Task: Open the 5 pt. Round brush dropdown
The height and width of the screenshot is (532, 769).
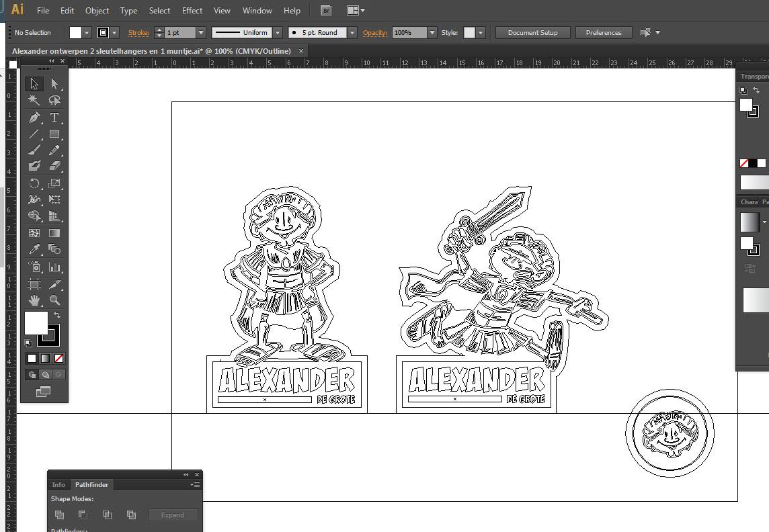Action: [x=352, y=33]
